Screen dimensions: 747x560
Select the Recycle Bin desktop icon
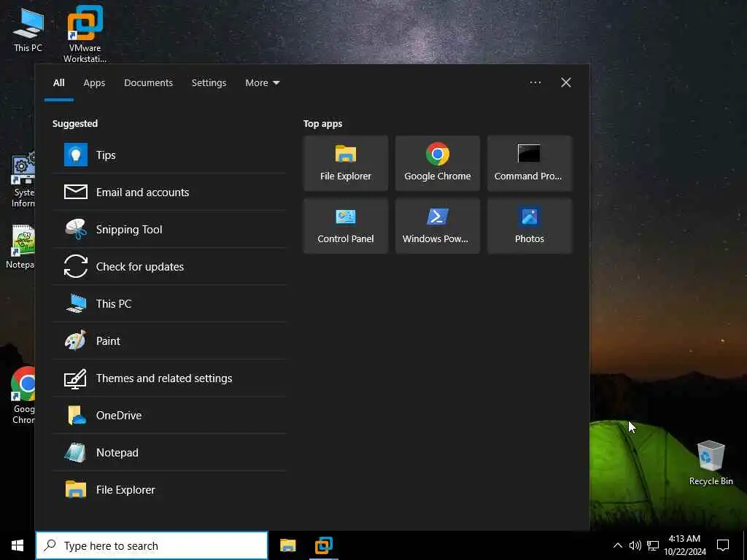point(711,463)
